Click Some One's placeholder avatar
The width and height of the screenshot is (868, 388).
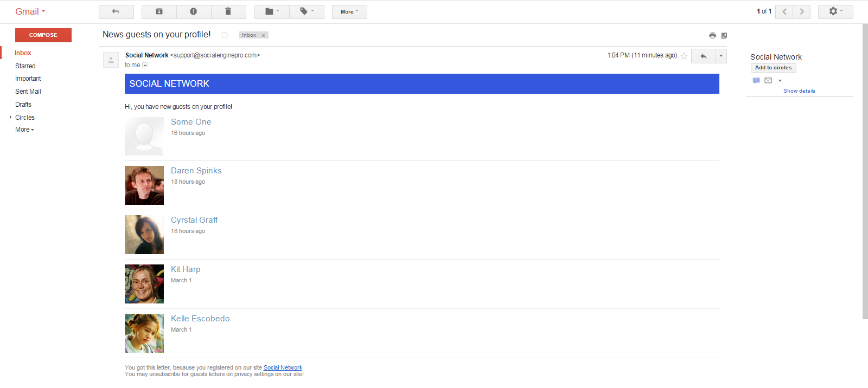click(144, 136)
